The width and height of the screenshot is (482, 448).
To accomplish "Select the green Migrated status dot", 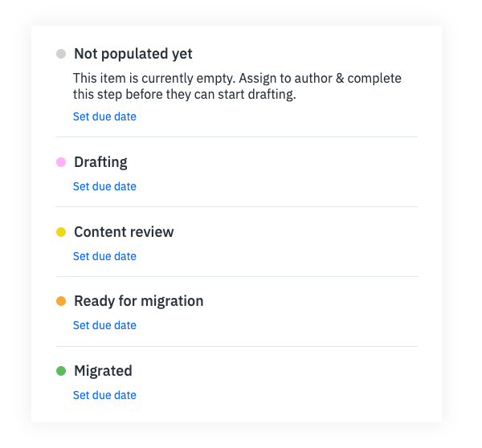I will [x=61, y=371].
